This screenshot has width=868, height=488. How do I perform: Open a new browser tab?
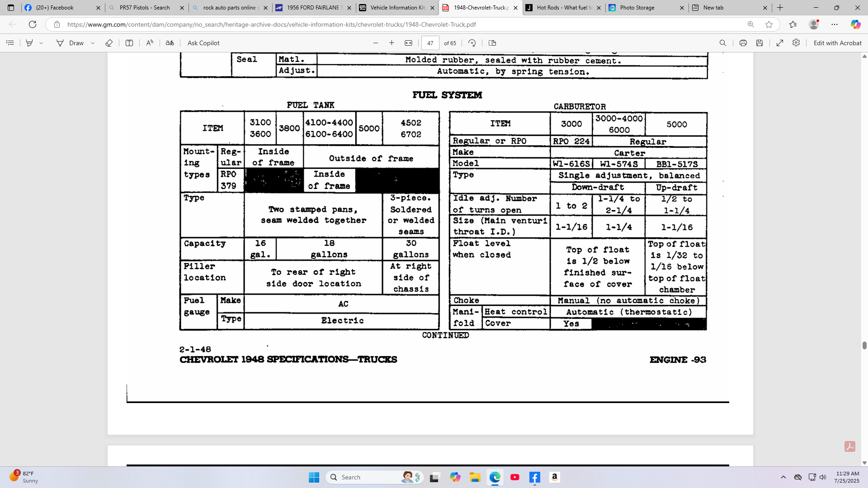(x=780, y=8)
